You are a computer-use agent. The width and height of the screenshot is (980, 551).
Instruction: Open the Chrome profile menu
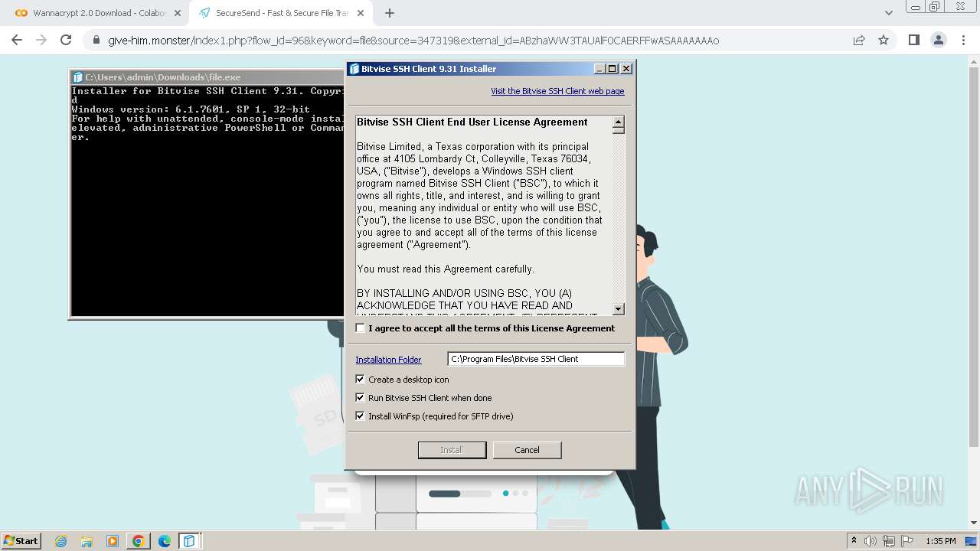point(938,40)
